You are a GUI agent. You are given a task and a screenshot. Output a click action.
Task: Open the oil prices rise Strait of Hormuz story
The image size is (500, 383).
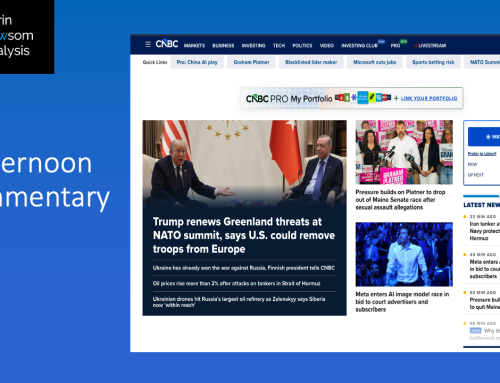click(236, 283)
